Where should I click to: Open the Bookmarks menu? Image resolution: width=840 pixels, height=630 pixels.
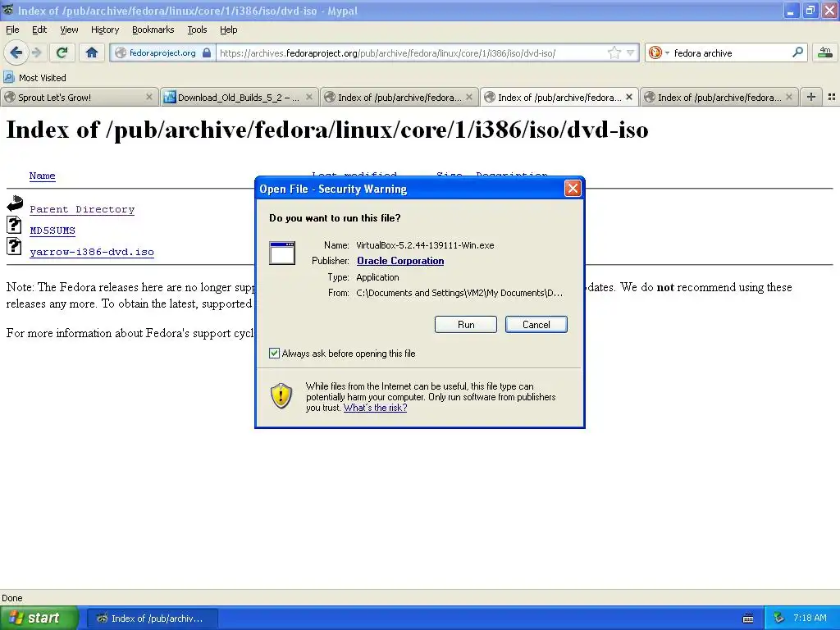point(153,30)
